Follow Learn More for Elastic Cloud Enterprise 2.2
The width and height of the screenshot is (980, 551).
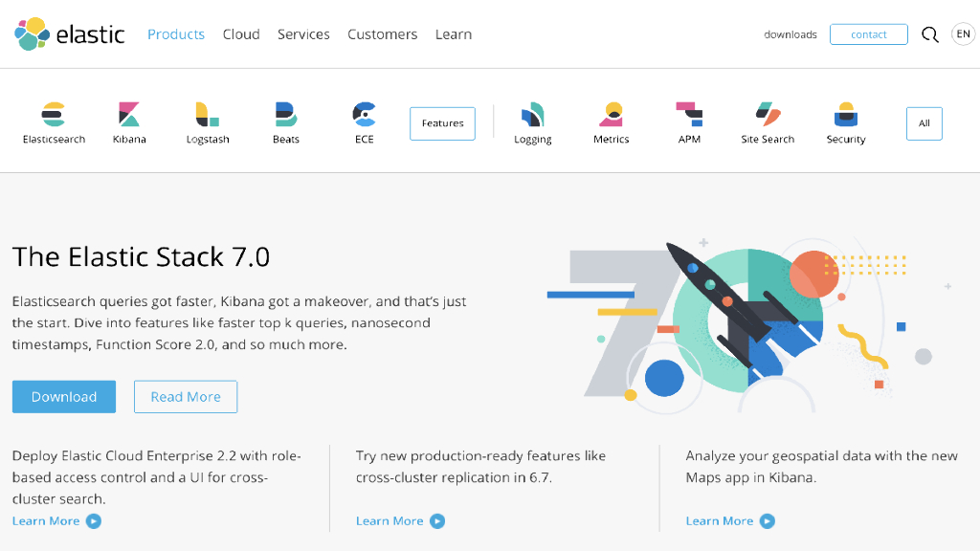(x=46, y=521)
